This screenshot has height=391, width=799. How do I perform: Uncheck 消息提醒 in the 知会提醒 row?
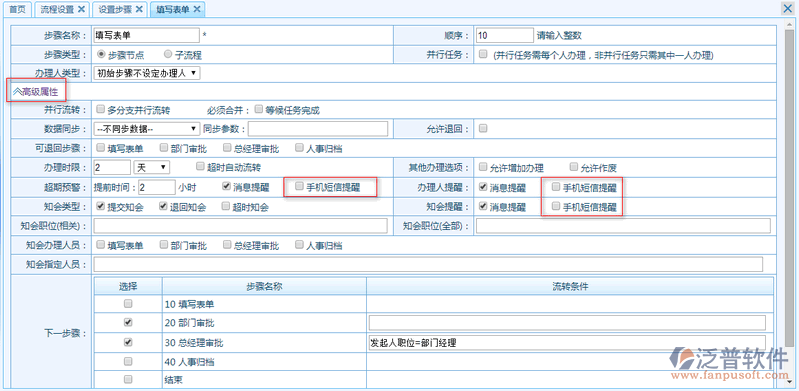tap(483, 206)
